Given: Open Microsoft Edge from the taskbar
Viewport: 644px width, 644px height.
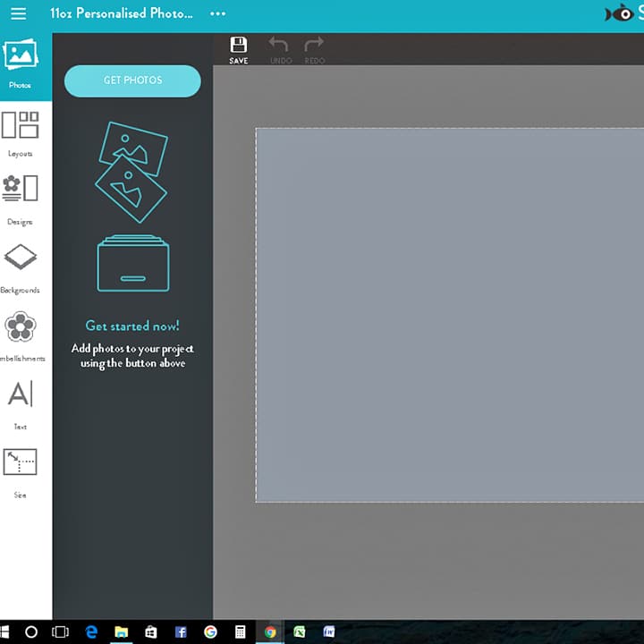Looking at the screenshot, I should [91, 631].
